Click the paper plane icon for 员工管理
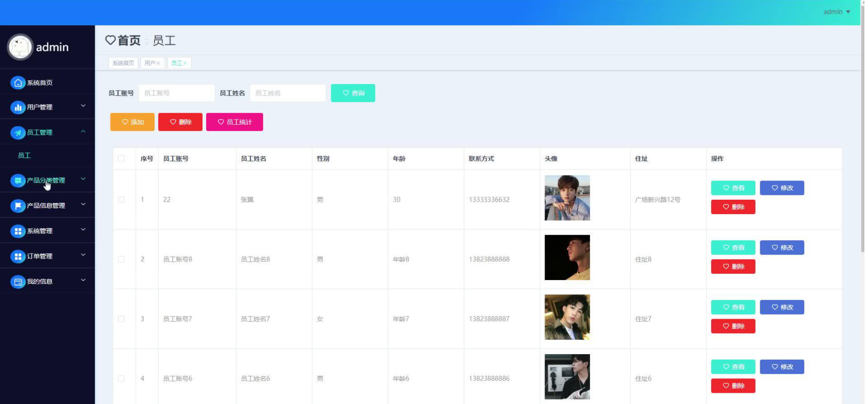 tap(18, 132)
